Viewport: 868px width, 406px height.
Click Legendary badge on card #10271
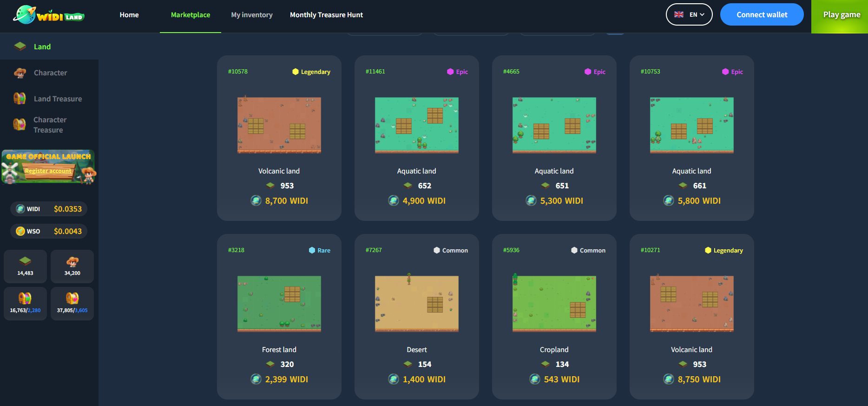[724, 250]
